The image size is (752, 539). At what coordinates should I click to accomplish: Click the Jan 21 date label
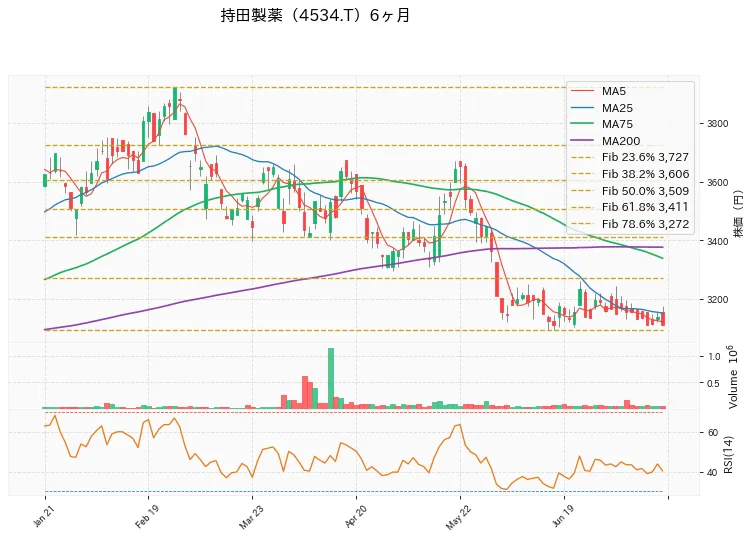click(43, 517)
